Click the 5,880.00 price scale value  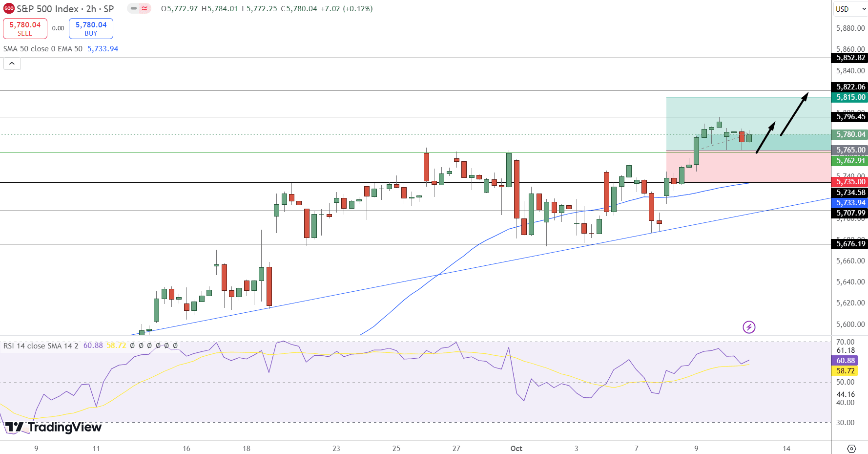pos(850,28)
